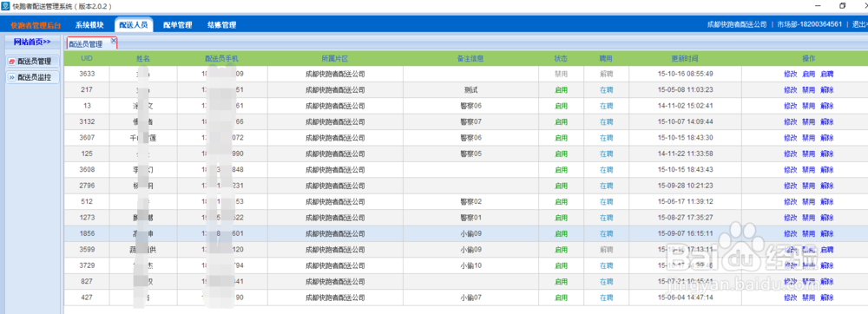Click the gray 解聘 cell in UID 3599 row
This screenshot has width=868, height=314.
click(607, 250)
